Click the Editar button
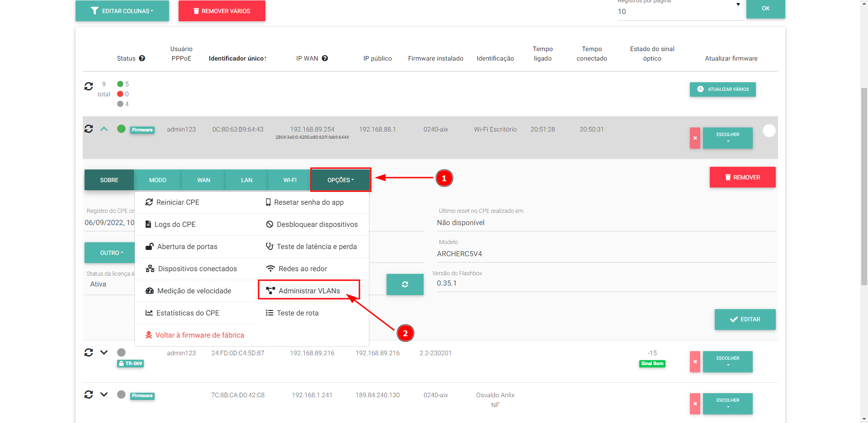 pyautogui.click(x=745, y=319)
